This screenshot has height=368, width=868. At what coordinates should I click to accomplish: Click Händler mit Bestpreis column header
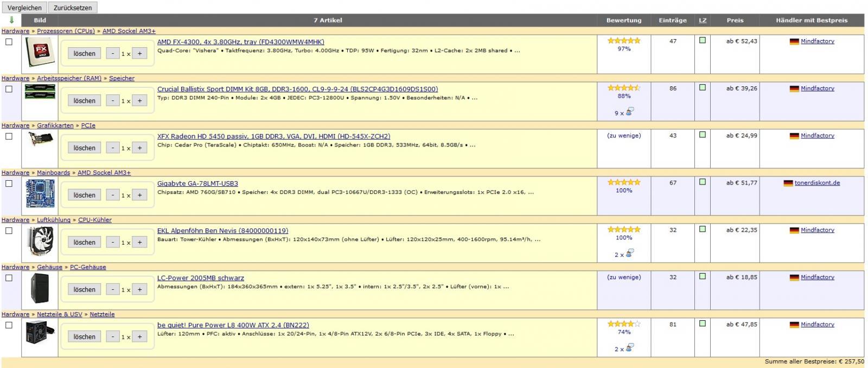coord(812,20)
